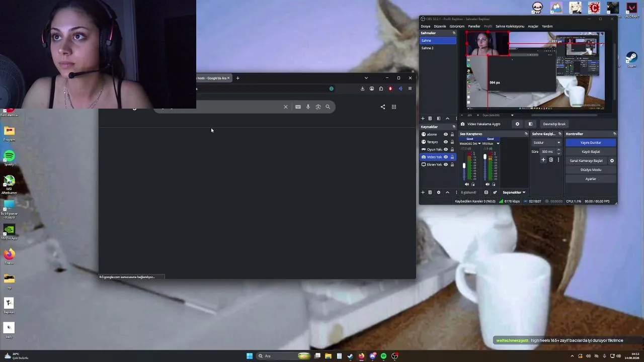Click Kaydı Başlat button

591,152
